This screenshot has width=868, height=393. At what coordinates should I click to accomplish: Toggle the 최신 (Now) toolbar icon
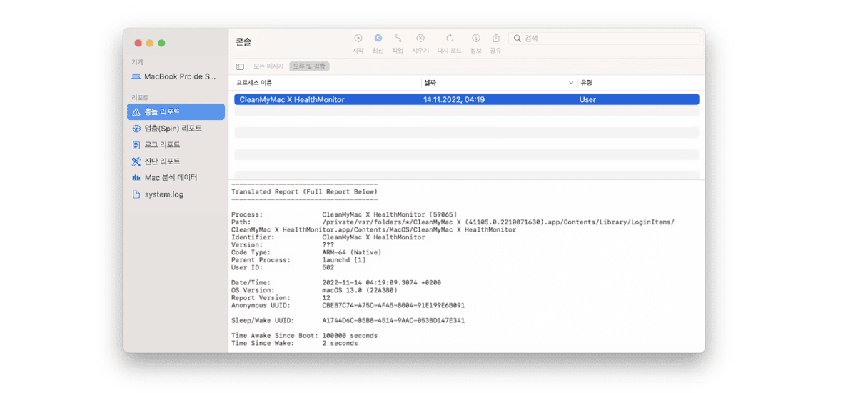[x=378, y=39]
